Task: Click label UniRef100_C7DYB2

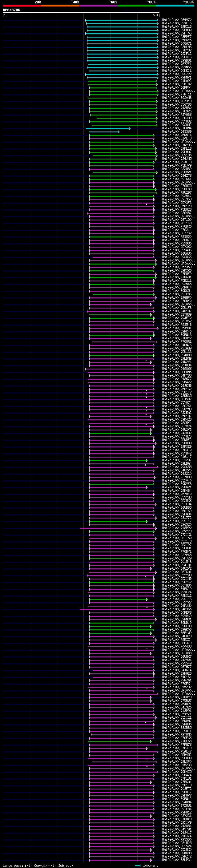Action: 177,50
